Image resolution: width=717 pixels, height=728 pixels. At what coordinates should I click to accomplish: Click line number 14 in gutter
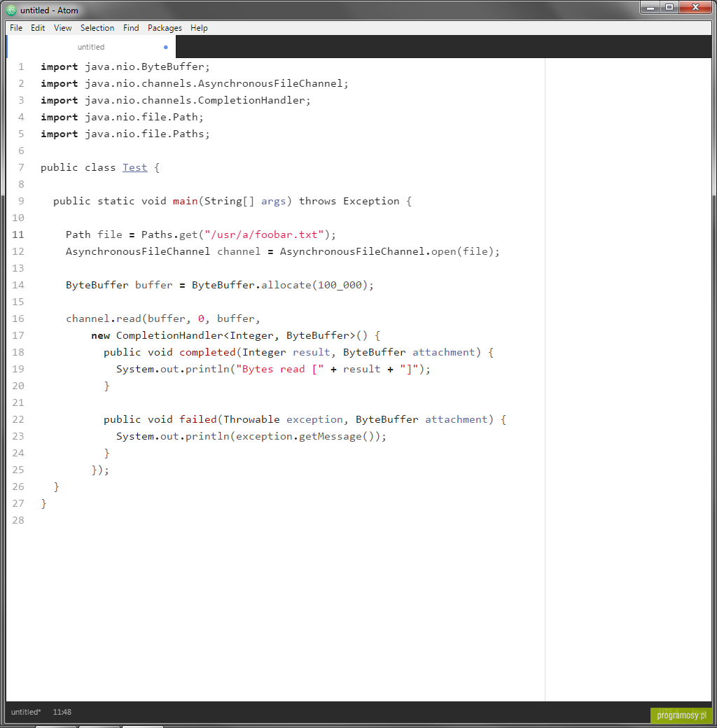18,285
